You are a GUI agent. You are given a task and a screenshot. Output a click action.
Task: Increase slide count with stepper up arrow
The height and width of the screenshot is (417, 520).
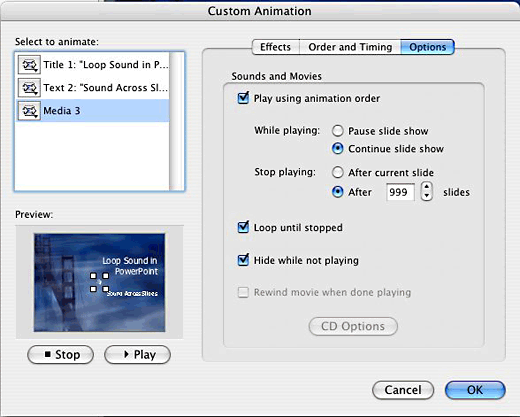427,187
